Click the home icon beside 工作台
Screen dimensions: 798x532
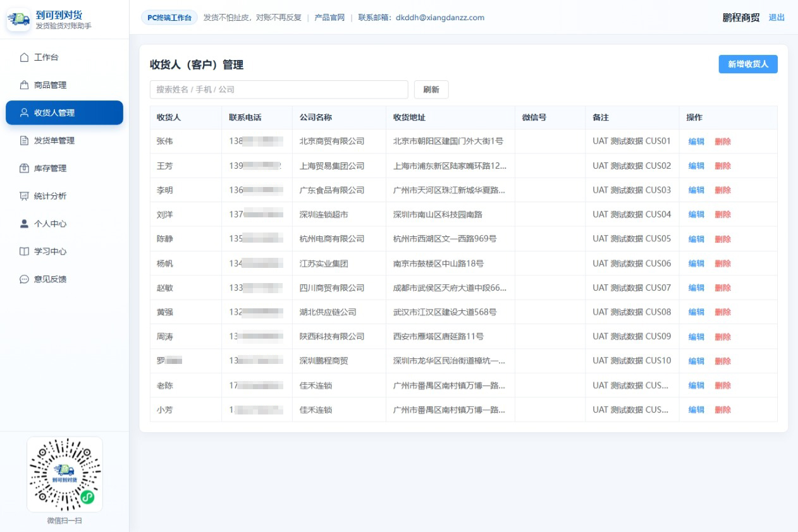[25, 57]
